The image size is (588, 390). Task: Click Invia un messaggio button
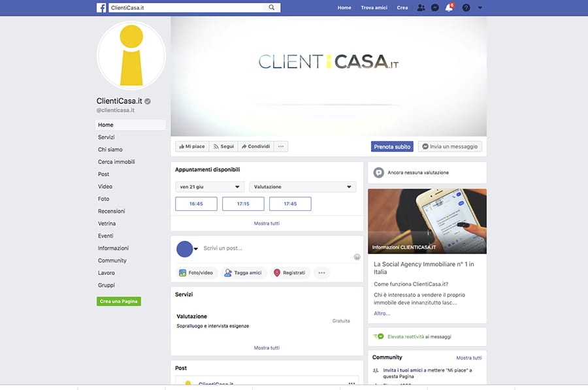click(450, 146)
